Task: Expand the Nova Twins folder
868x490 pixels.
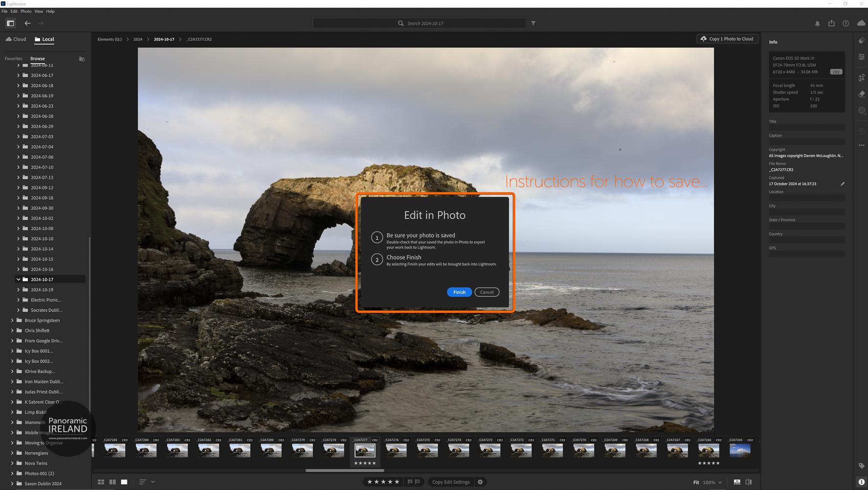Action: coord(12,463)
